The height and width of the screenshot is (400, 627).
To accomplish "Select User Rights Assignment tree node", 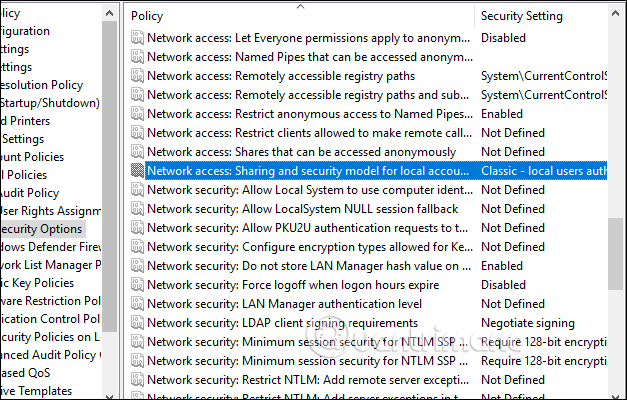I will (x=50, y=209).
